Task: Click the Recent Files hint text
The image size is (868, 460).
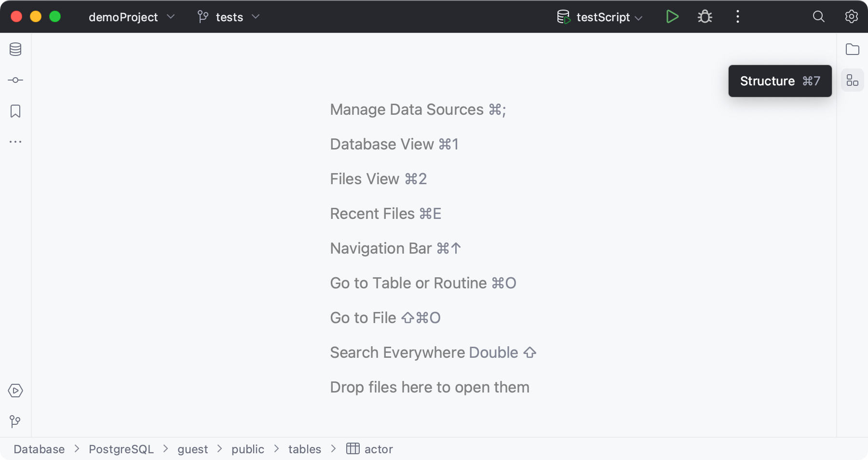Action: (386, 214)
